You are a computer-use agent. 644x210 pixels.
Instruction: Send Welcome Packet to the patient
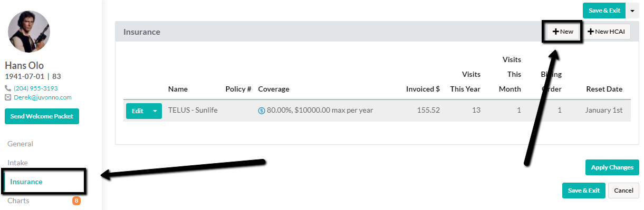tap(42, 116)
